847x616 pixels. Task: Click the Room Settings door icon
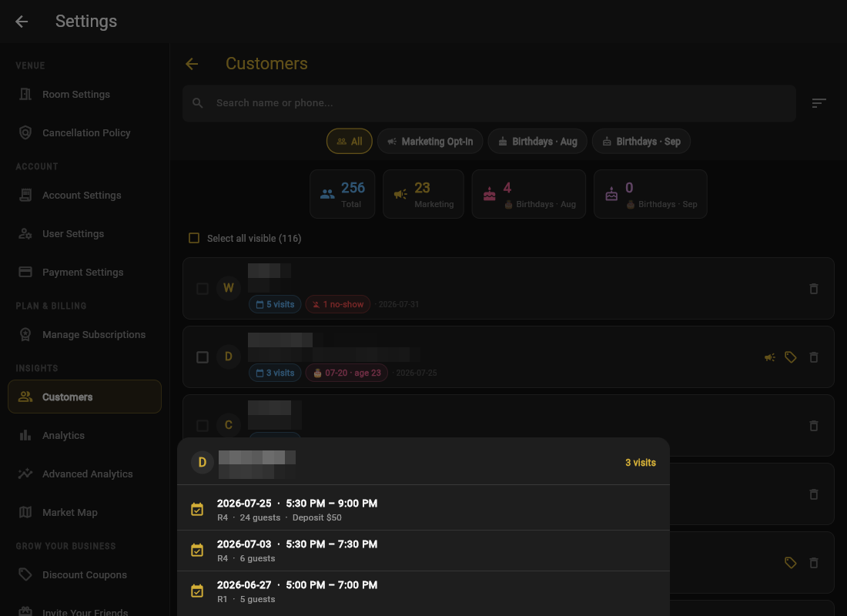point(25,94)
